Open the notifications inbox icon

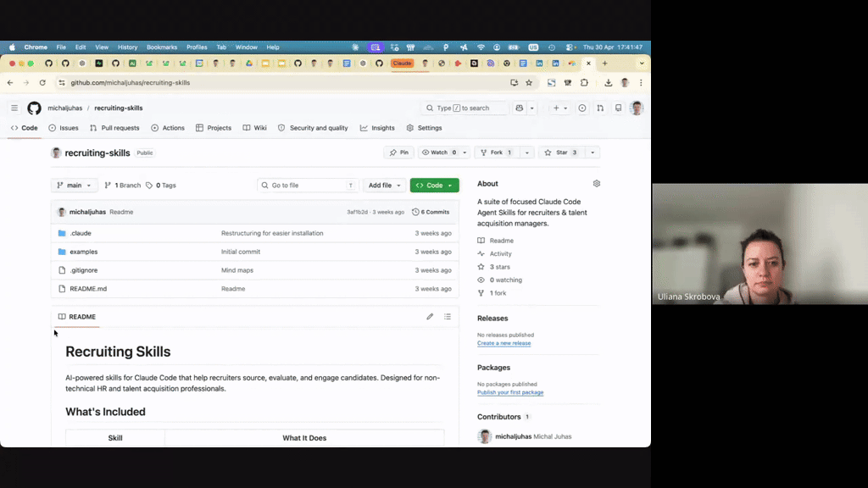(x=618, y=108)
